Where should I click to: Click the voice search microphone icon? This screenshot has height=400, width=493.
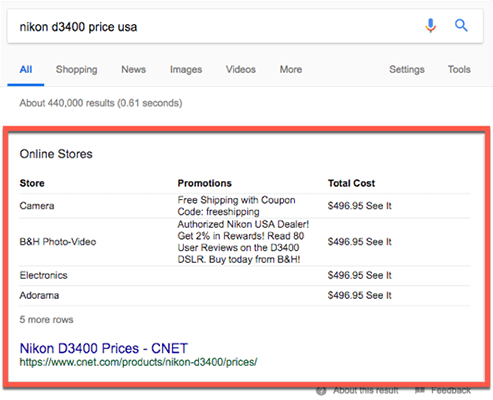tap(430, 25)
